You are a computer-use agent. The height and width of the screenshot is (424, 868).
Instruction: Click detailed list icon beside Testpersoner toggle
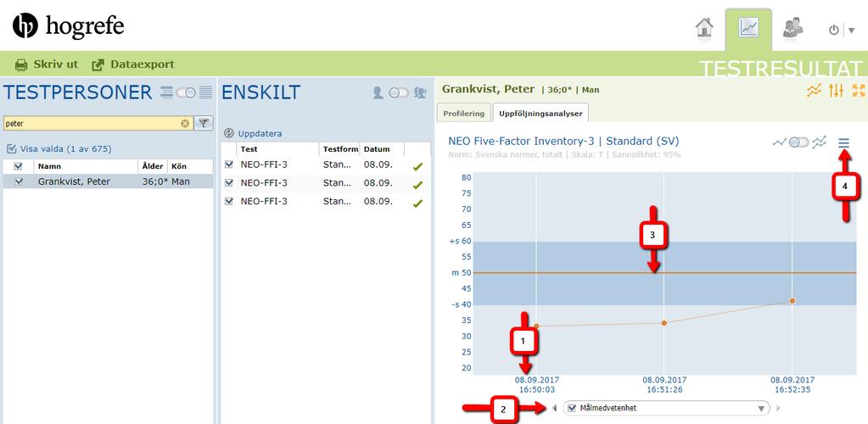[x=205, y=92]
